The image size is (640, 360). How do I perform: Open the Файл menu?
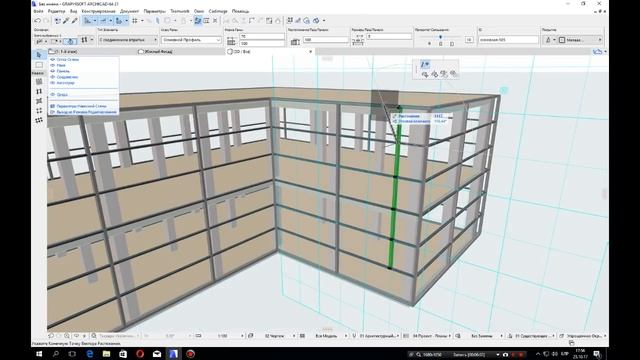pyautogui.click(x=38, y=11)
